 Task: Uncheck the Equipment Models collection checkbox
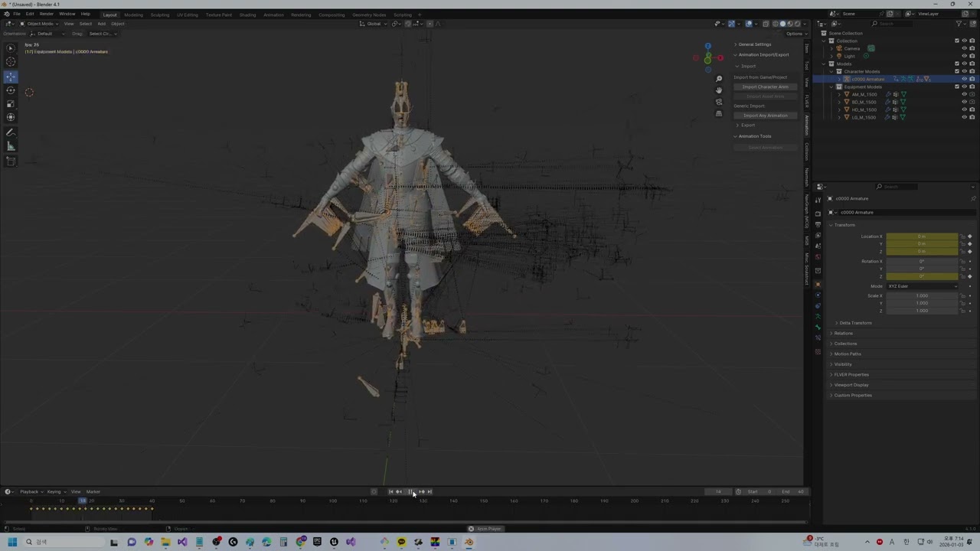point(956,86)
